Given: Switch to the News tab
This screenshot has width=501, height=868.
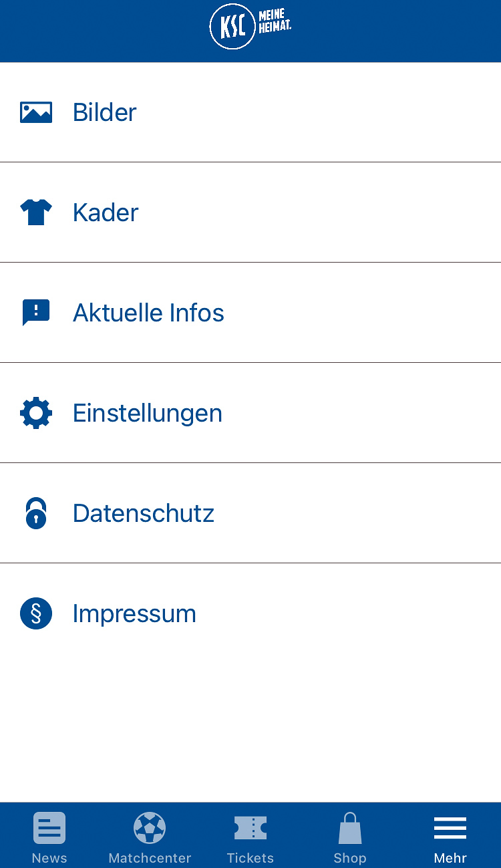Looking at the screenshot, I should (x=49, y=836).
